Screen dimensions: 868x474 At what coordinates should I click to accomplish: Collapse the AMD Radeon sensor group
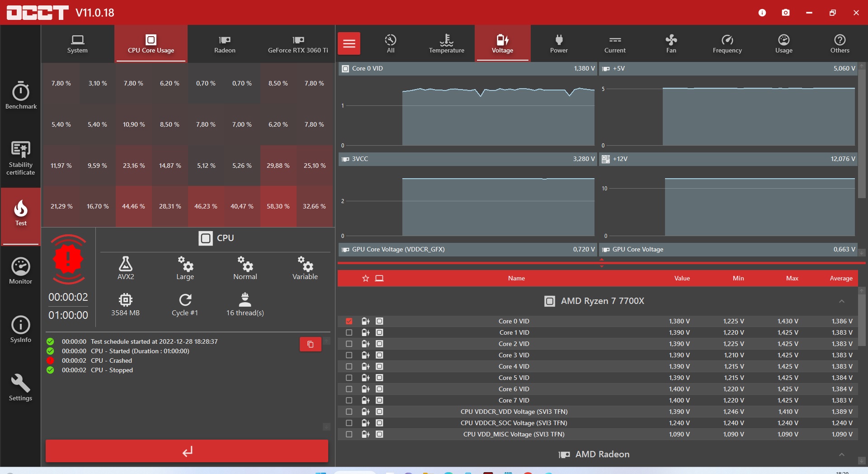pos(841,455)
